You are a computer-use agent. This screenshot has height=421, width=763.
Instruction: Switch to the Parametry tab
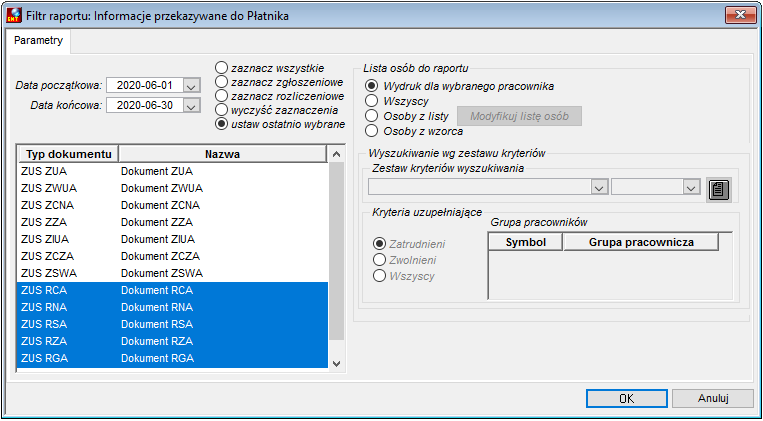[38, 40]
